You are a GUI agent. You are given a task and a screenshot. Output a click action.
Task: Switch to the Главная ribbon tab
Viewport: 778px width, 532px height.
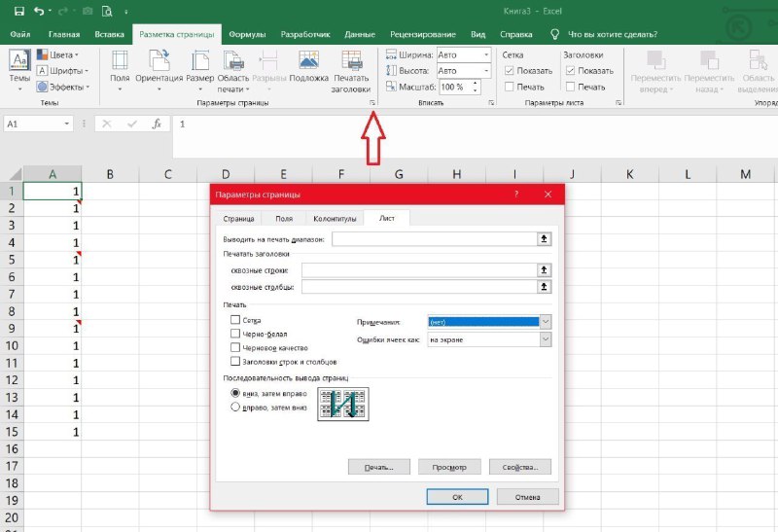pyautogui.click(x=64, y=34)
